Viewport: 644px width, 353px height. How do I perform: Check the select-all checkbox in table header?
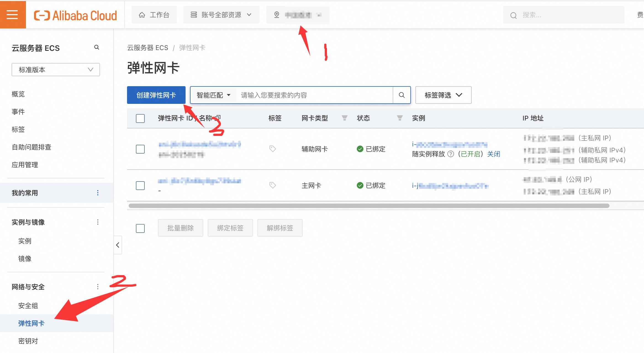click(x=140, y=118)
